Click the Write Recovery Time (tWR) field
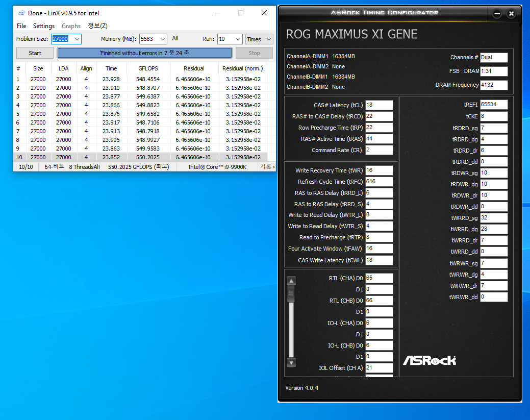530x420 pixels. pyautogui.click(x=379, y=170)
